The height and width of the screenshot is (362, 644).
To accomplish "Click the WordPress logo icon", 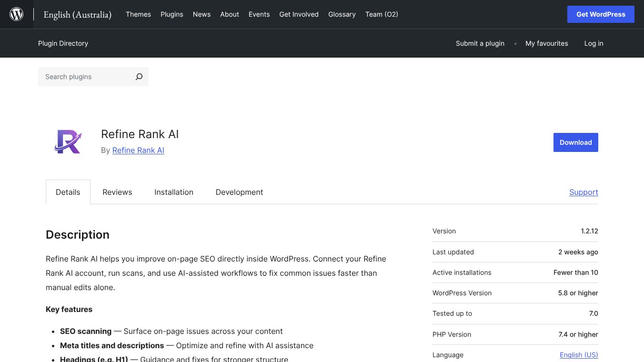I will (x=17, y=14).
